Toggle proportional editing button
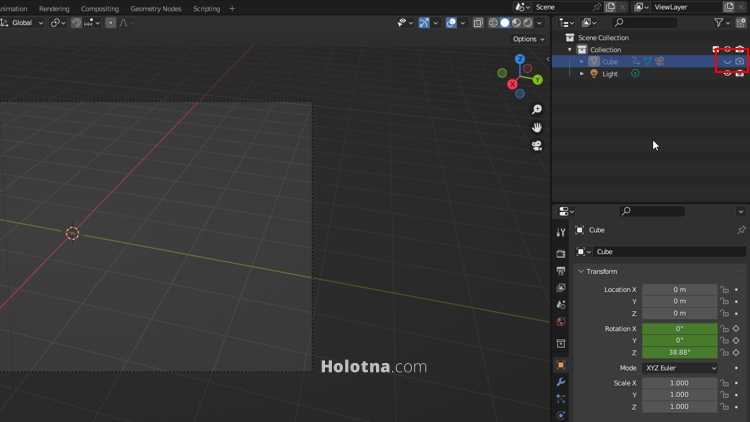This screenshot has height=422, width=750. (110, 22)
